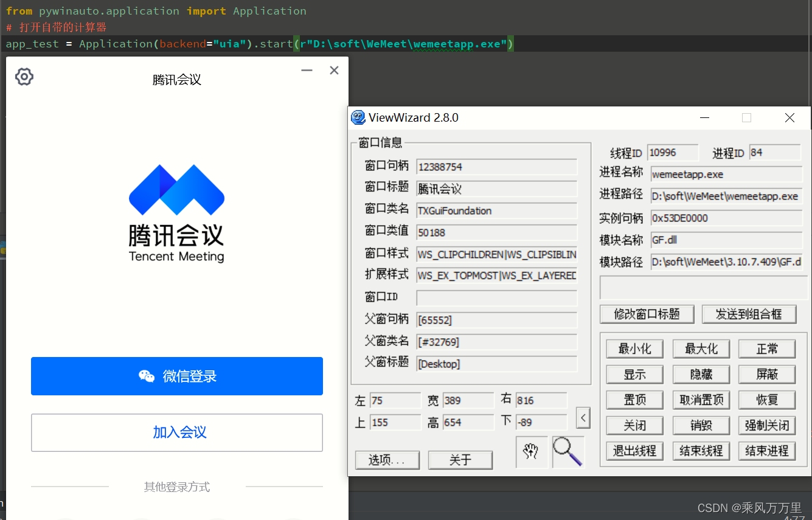The height and width of the screenshot is (520, 812).
Task: Click 最小化 button in ViewWizard
Action: (634, 349)
